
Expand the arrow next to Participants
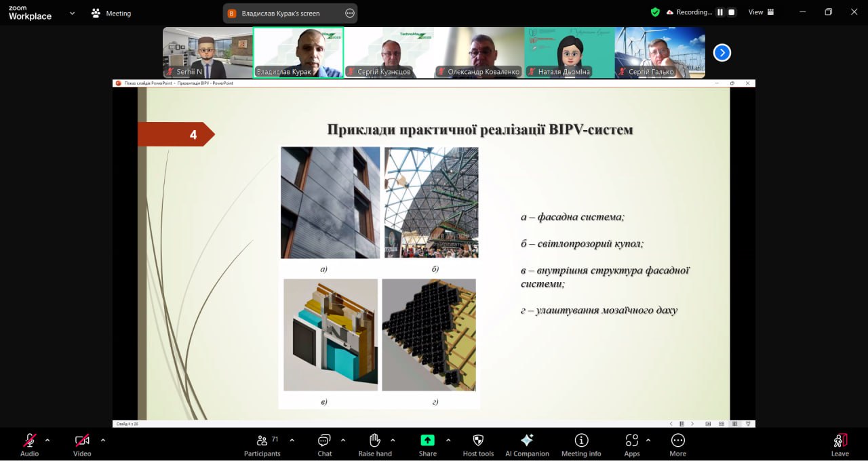tap(292, 440)
